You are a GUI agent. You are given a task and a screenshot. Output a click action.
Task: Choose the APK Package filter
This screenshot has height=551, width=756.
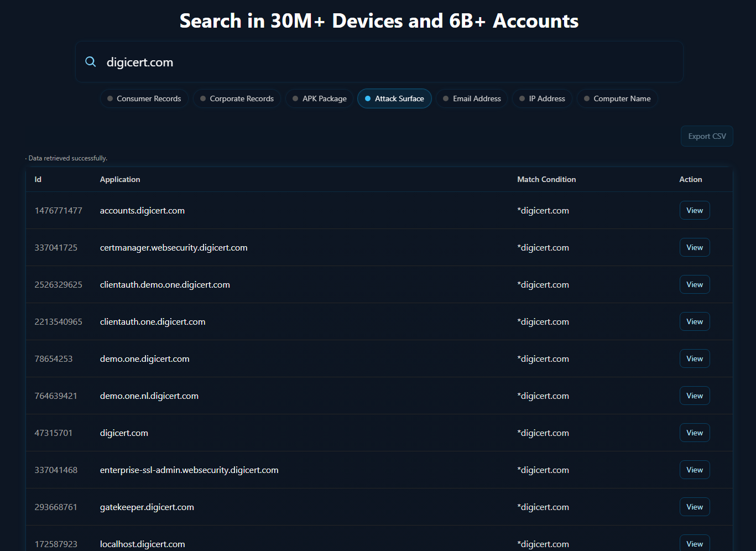(x=320, y=98)
